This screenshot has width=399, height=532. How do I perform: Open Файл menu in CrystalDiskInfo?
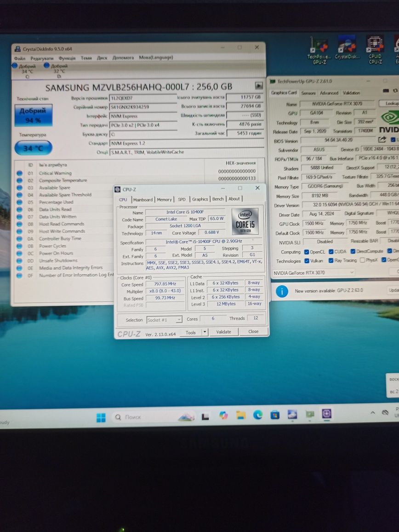[x=20, y=58]
